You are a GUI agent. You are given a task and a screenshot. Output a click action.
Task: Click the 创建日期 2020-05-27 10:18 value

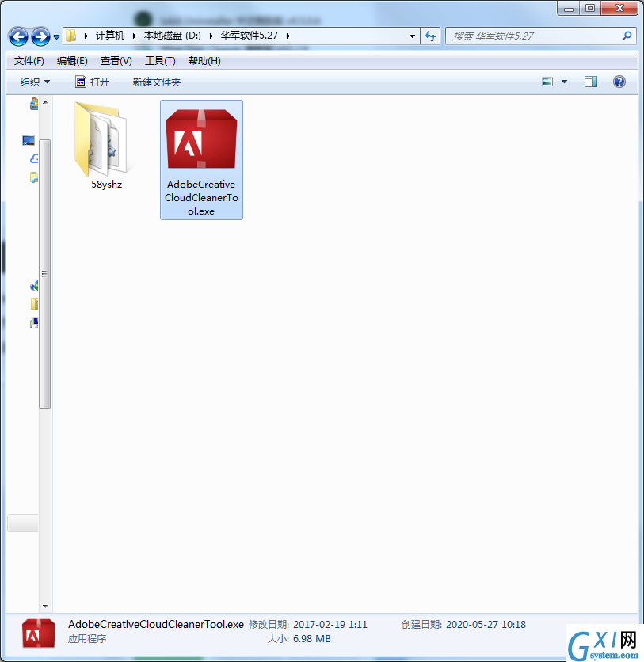tap(486, 625)
